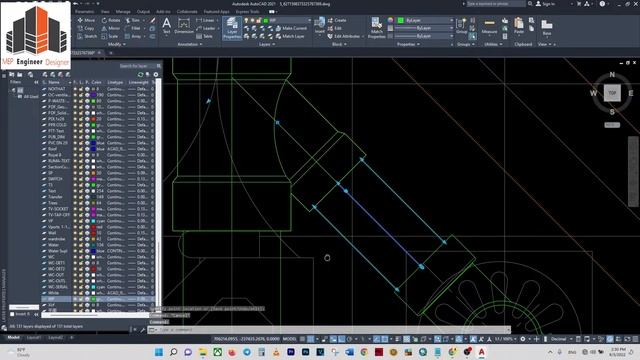Click the Paste tool
640x360 pixels.
[519, 26]
